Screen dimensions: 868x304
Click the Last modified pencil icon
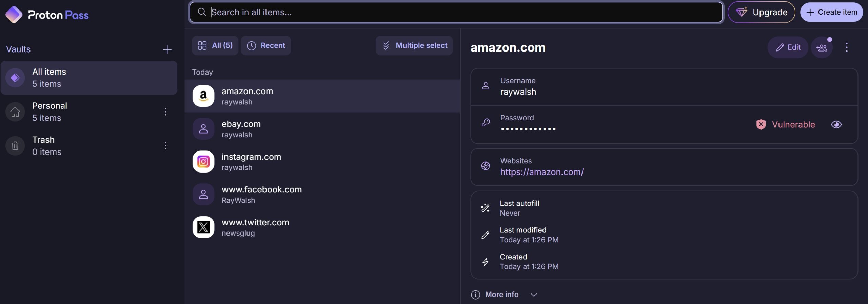coord(485,235)
